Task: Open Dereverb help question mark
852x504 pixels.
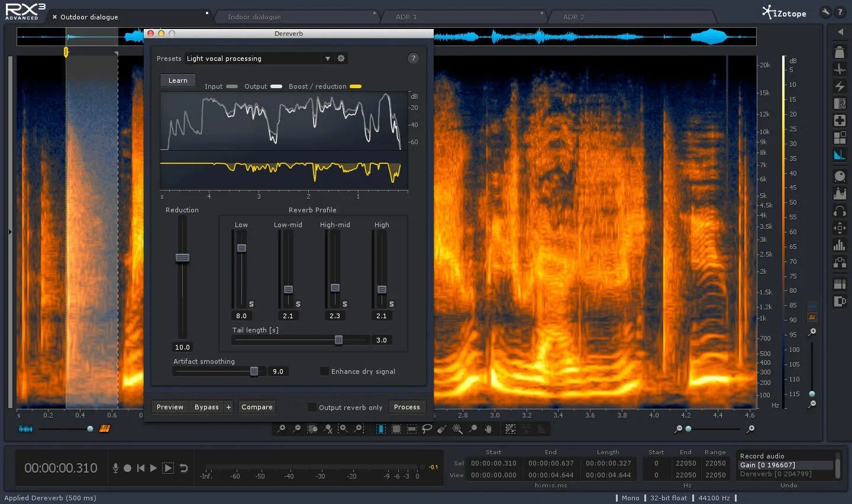Action: [x=413, y=58]
